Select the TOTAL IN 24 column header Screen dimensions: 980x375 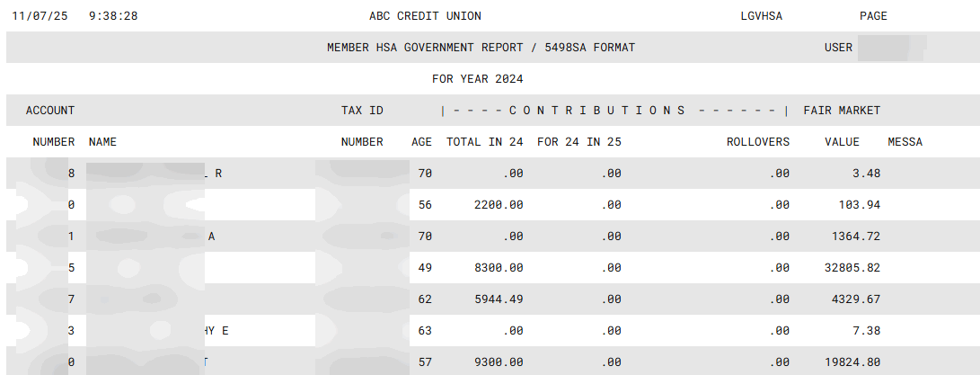(x=485, y=142)
